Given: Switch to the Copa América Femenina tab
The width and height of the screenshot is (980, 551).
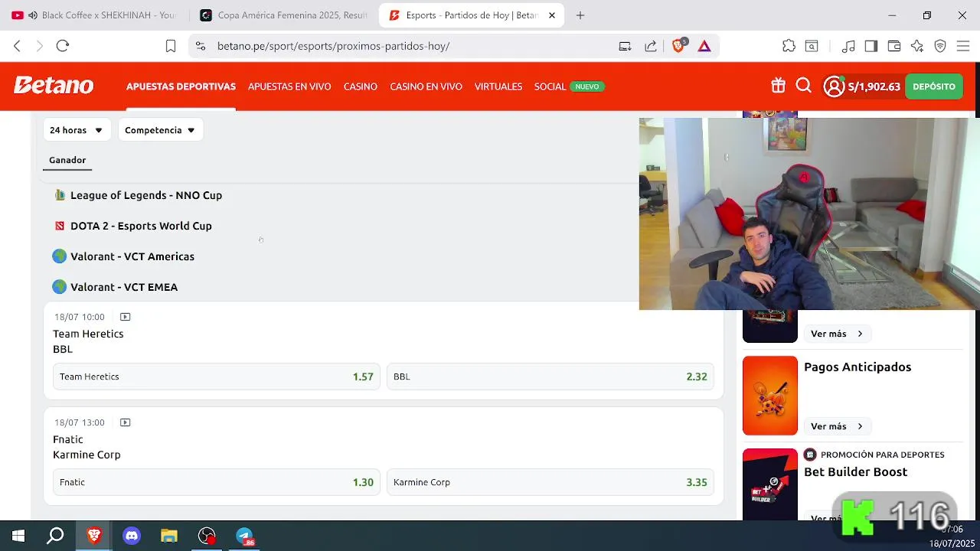Looking at the screenshot, I should (283, 15).
